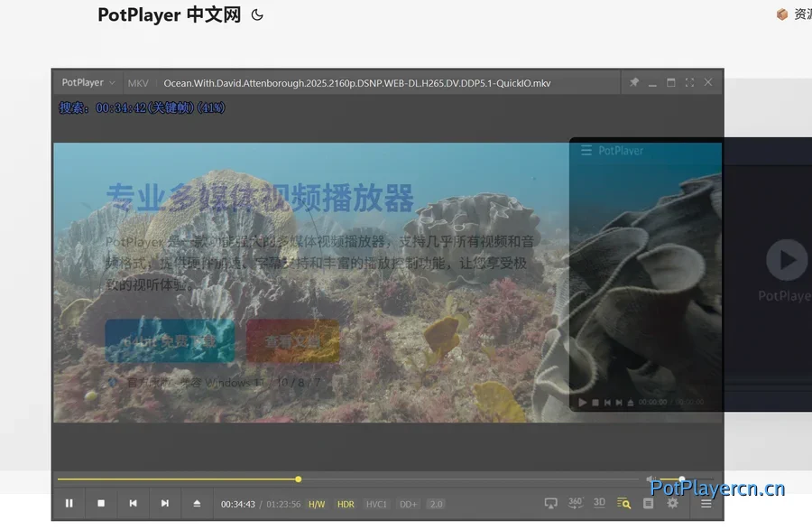Click the screen cast icon
The height and width of the screenshot is (530, 812).
[551, 503]
